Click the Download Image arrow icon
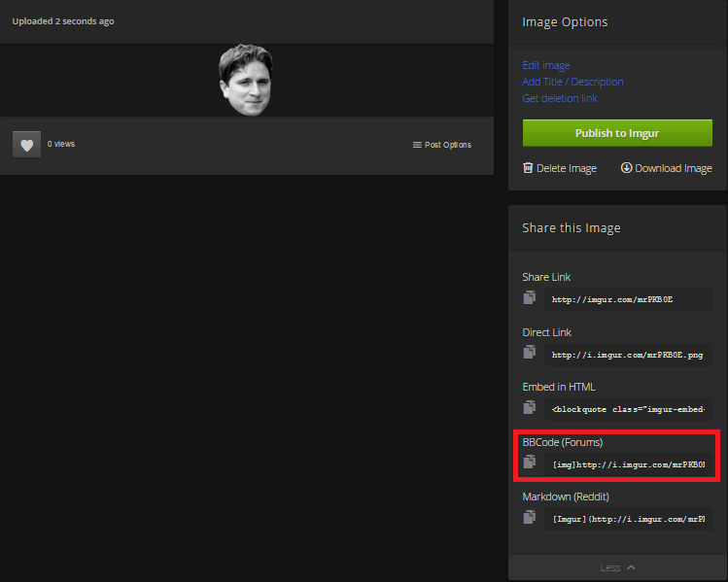The height and width of the screenshot is (582, 728). 626,167
